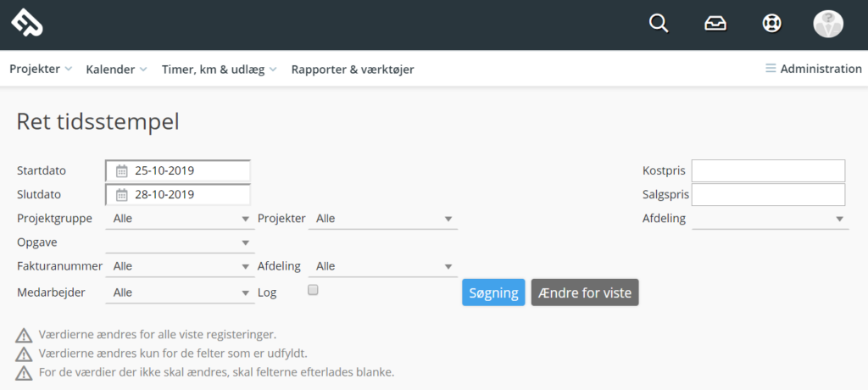Click the lifebuoy help icon

pos(771,23)
